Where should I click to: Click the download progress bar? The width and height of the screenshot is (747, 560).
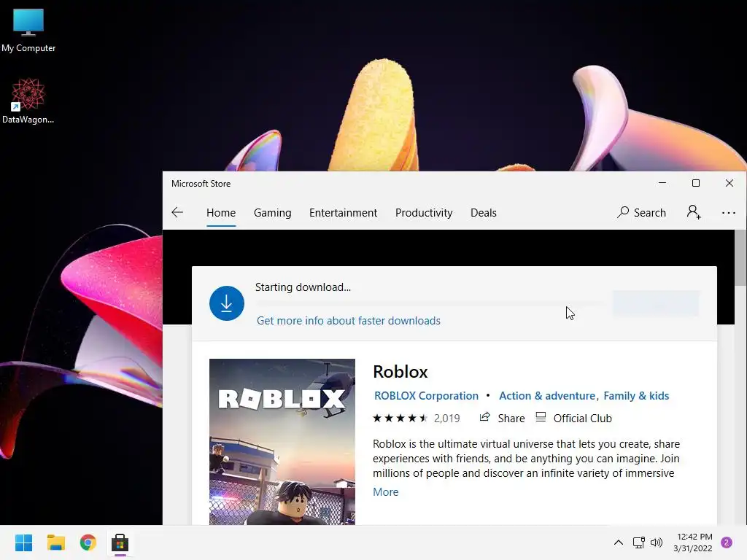(x=430, y=303)
